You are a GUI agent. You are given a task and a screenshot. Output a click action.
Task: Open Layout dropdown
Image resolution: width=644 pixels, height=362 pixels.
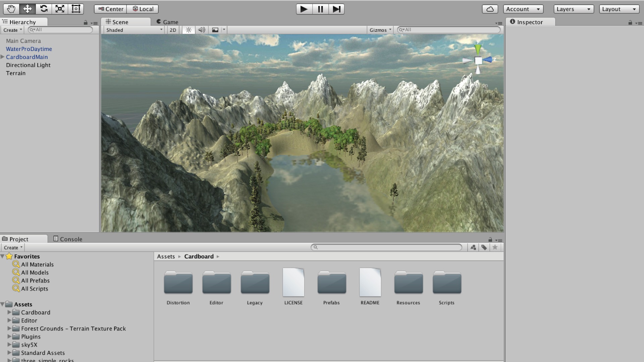tap(619, 9)
